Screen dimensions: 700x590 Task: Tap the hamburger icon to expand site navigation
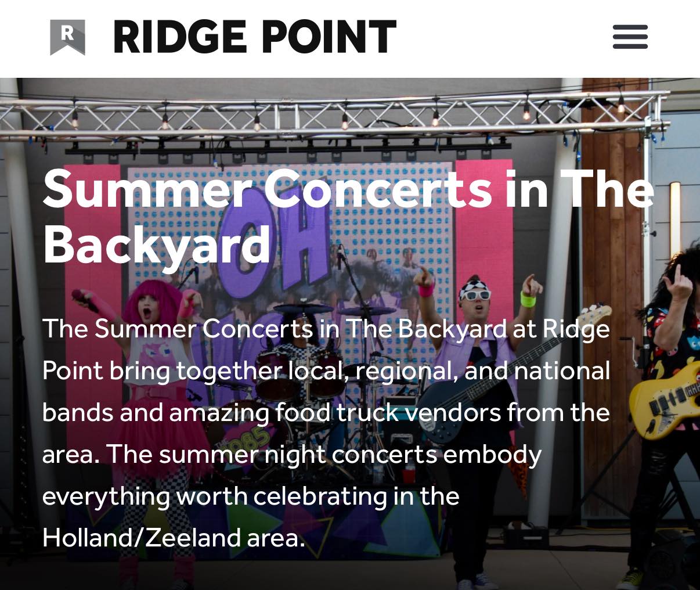click(x=630, y=36)
